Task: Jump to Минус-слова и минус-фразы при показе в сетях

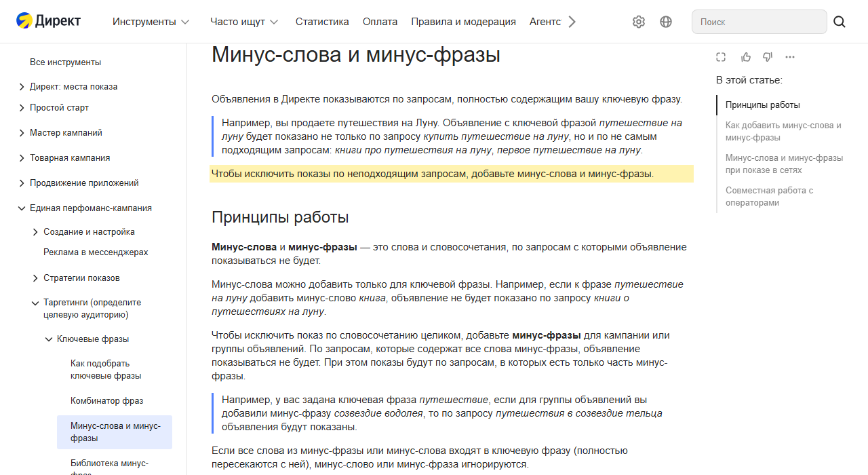Action: pos(785,164)
